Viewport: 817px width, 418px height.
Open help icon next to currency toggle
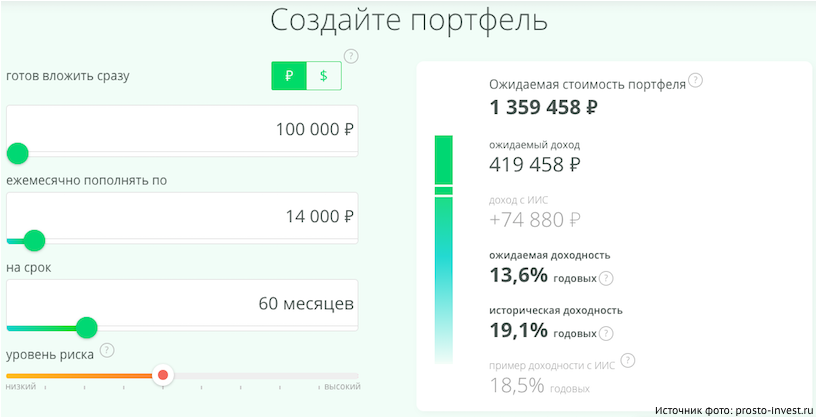[x=352, y=56]
